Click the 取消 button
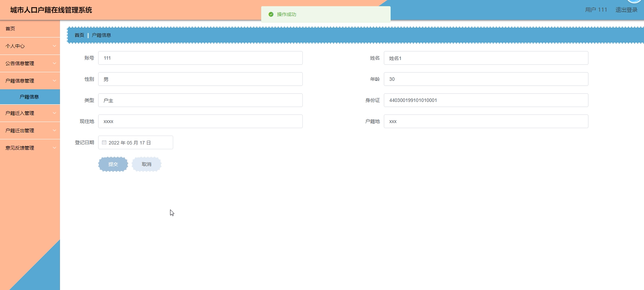 tap(147, 164)
